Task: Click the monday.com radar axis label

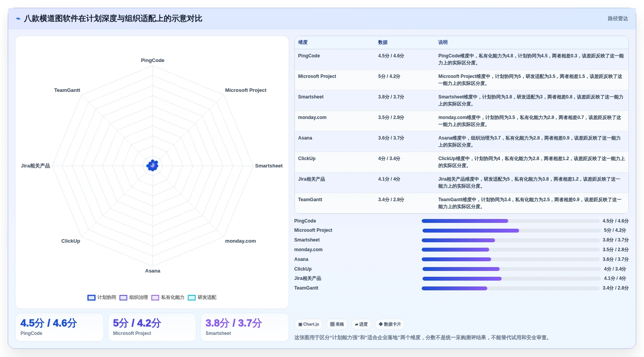Action: pyautogui.click(x=241, y=241)
